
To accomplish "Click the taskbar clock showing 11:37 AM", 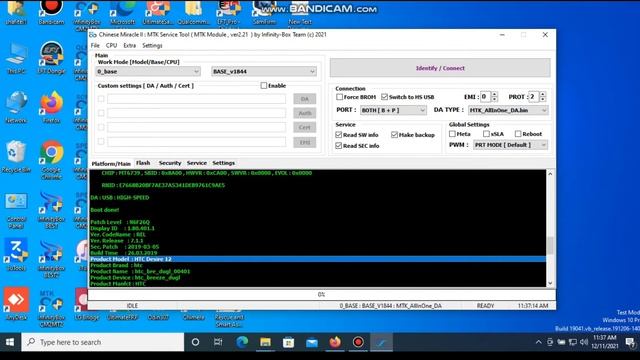I will pos(604,342).
